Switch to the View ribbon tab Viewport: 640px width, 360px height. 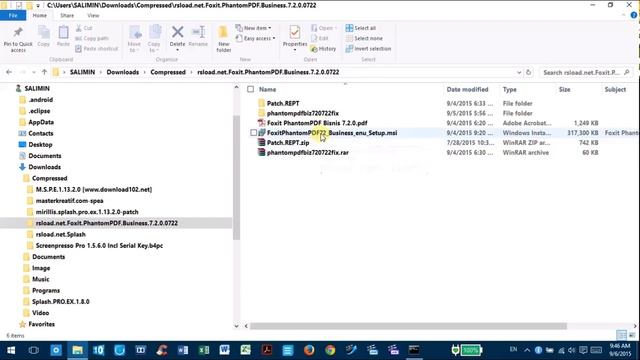(x=93, y=16)
